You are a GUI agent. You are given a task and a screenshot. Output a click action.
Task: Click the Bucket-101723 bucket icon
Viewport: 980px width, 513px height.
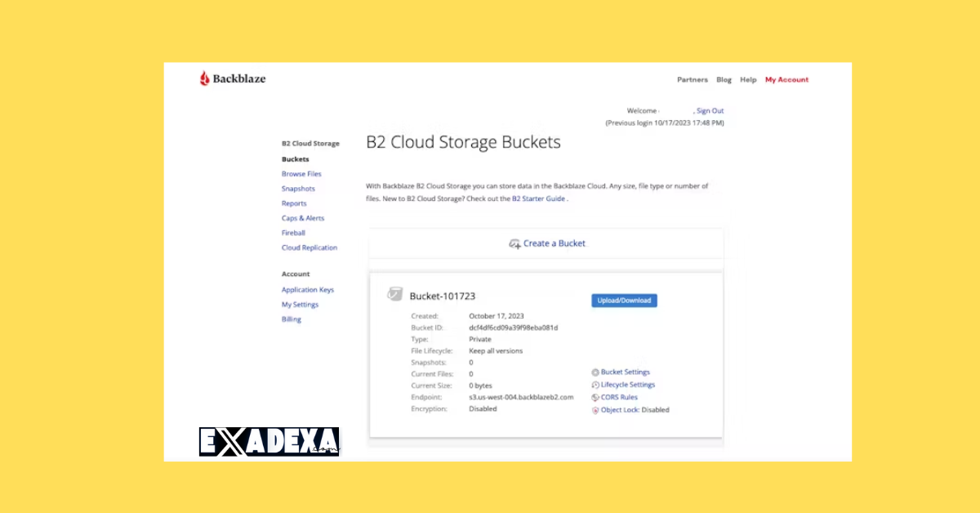pos(395,295)
